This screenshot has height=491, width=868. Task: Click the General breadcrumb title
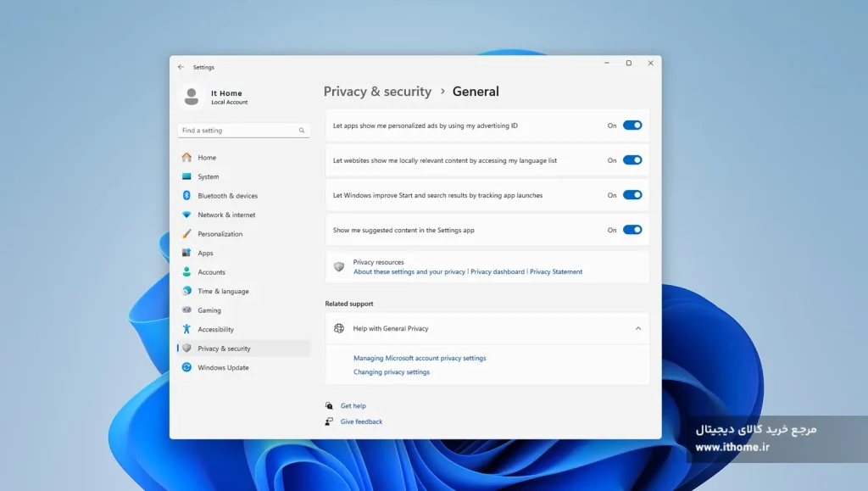point(476,92)
